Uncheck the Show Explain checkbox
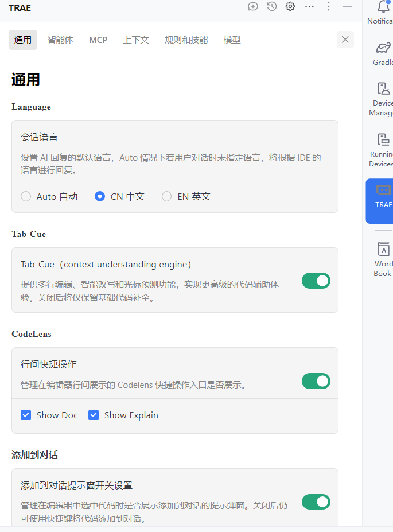Image resolution: width=393 pixels, height=532 pixels. pos(94,415)
